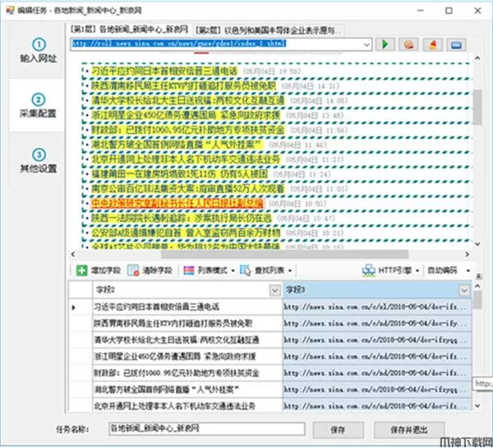Click the 查找列表 find list icon

(245, 270)
